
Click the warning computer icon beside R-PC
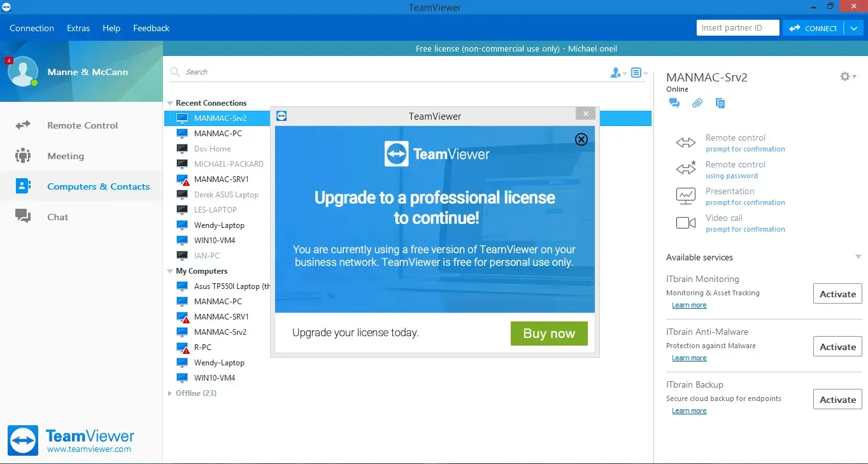pos(183,348)
